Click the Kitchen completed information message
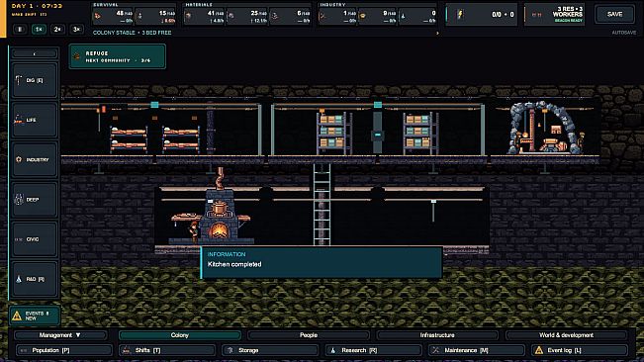 click(322, 263)
